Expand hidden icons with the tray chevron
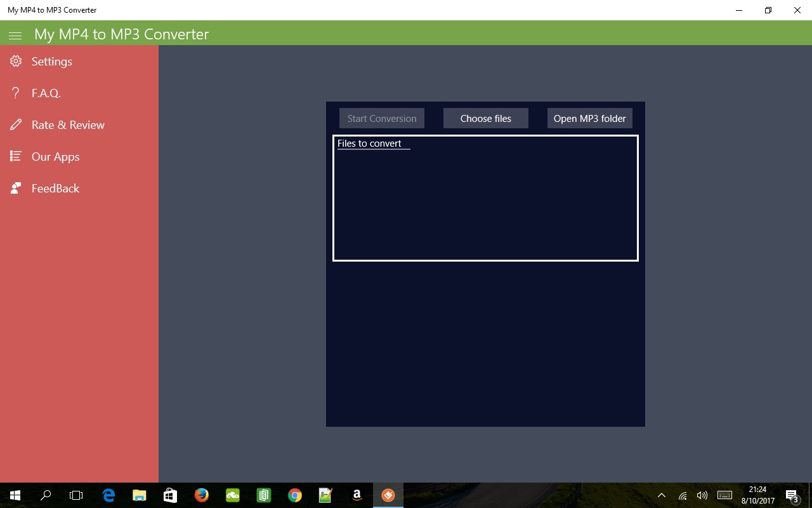 click(662, 495)
